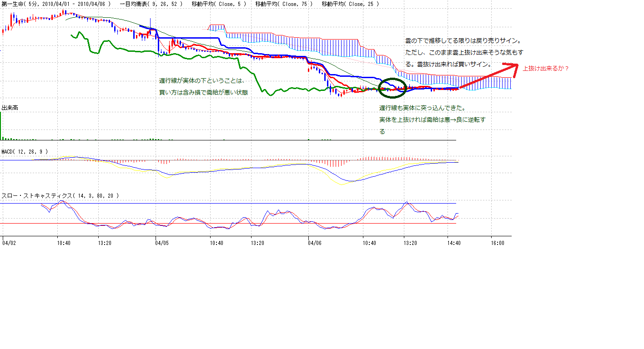Click the 移動平均( Close, 25 ) indicator label
This screenshot has height=349, width=644.
click(x=350, y=4)
